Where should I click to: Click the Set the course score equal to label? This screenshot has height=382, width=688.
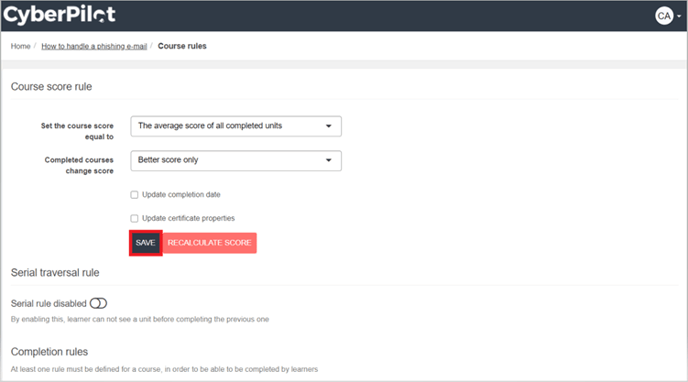[77, 131]
